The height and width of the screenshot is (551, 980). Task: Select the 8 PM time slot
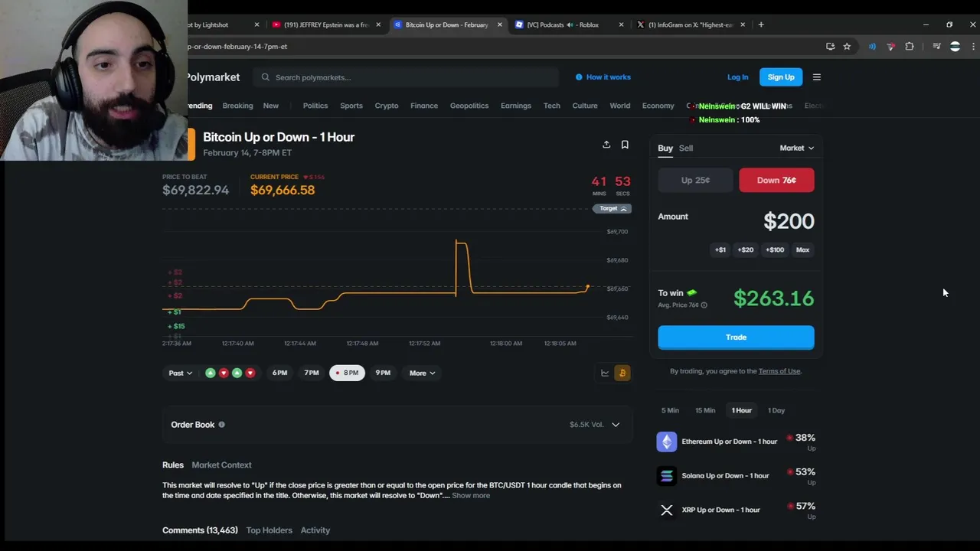point(348,373)
